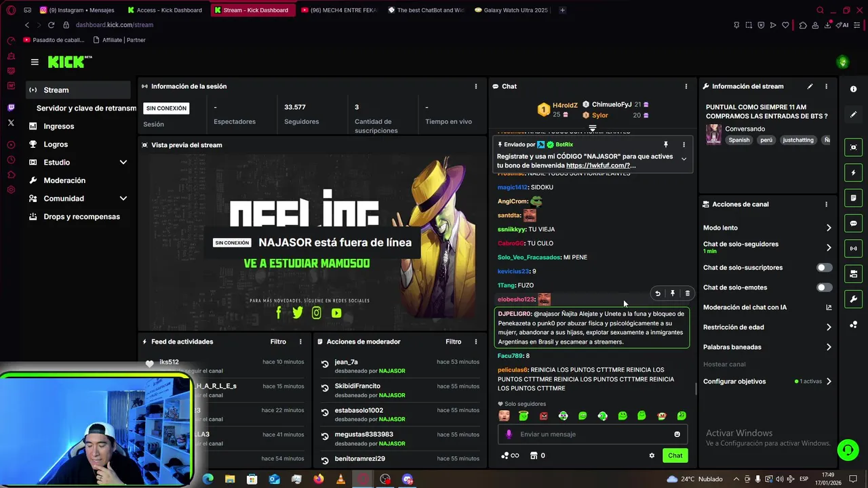Image resolution: width=868 pixels, height=488 pixels.
Task: Open Chat de solo-seguidores settings arrow
Action: tap(828, 247)
